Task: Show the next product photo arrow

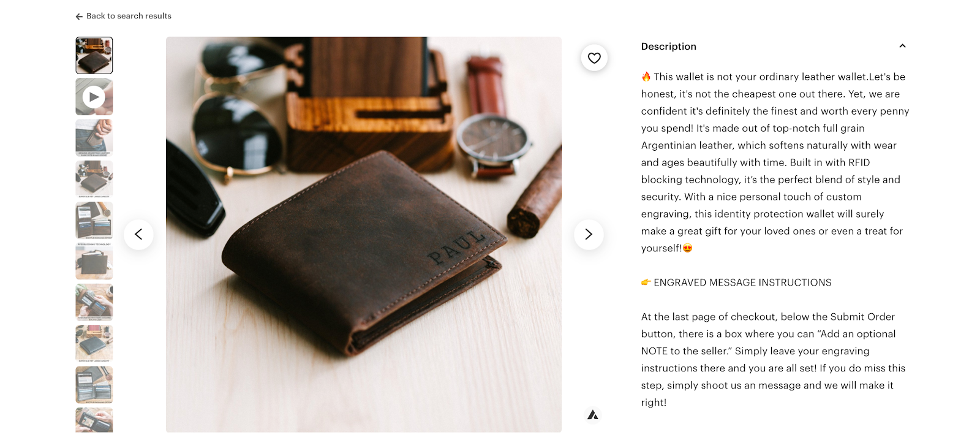Action: click(x=589, y=234)
